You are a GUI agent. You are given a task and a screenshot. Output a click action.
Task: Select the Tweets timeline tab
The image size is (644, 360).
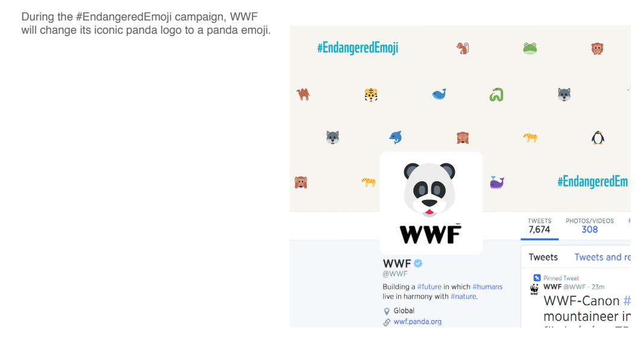pyautogui.click(x=543, y=257)
